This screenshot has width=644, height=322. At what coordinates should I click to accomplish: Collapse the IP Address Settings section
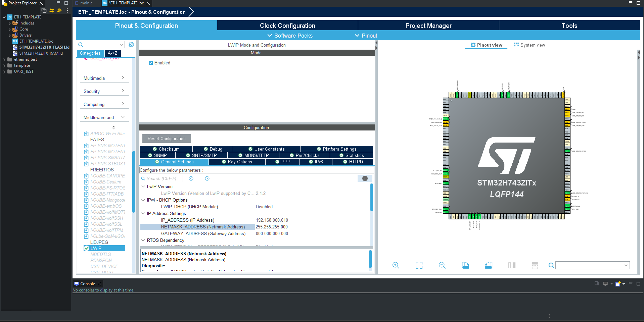143,213
